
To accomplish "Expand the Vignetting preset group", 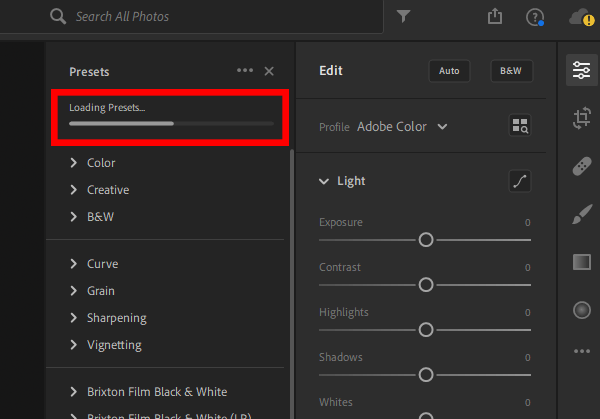I will click(x=106, y=345).
